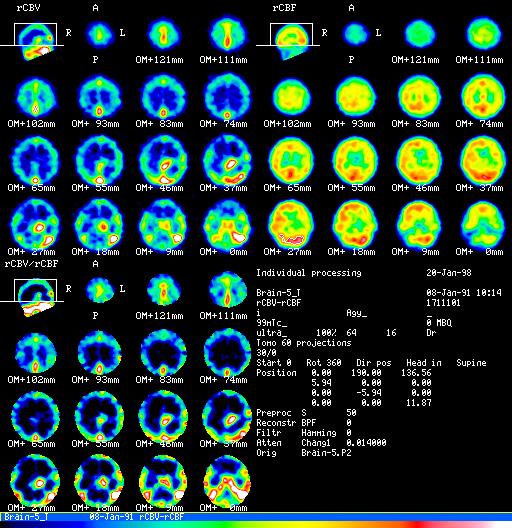Click the rCBV panel title

point(28,8)
